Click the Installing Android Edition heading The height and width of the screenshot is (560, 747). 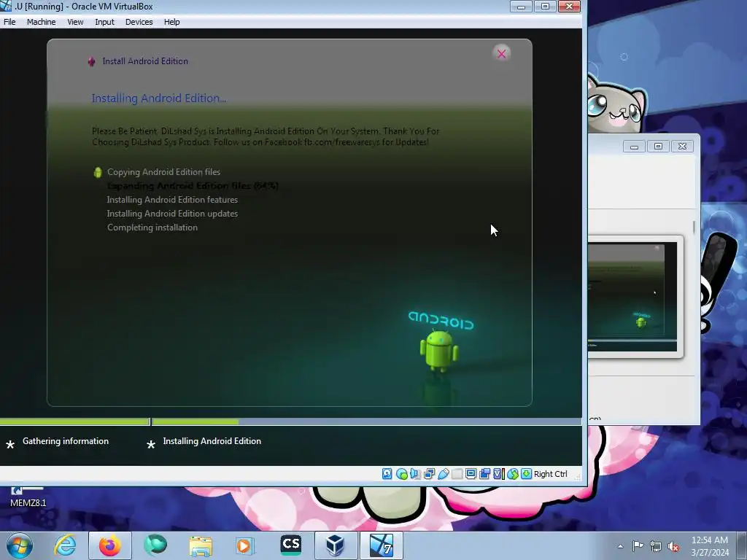[158, 98]
